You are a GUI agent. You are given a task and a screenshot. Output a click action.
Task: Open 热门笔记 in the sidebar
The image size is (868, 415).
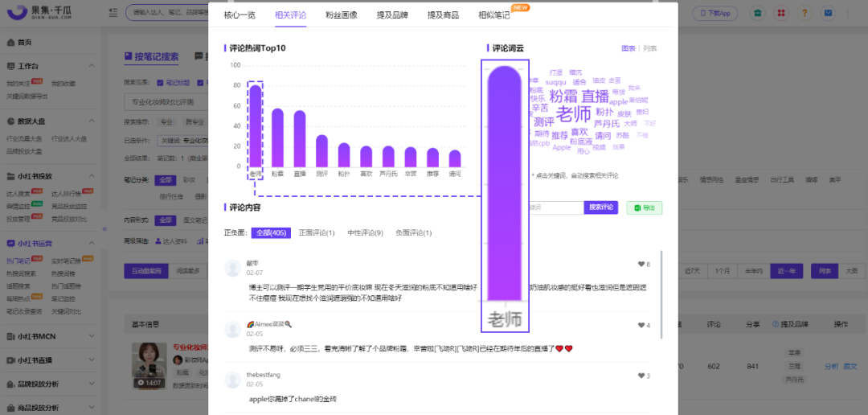click(18, 259)
